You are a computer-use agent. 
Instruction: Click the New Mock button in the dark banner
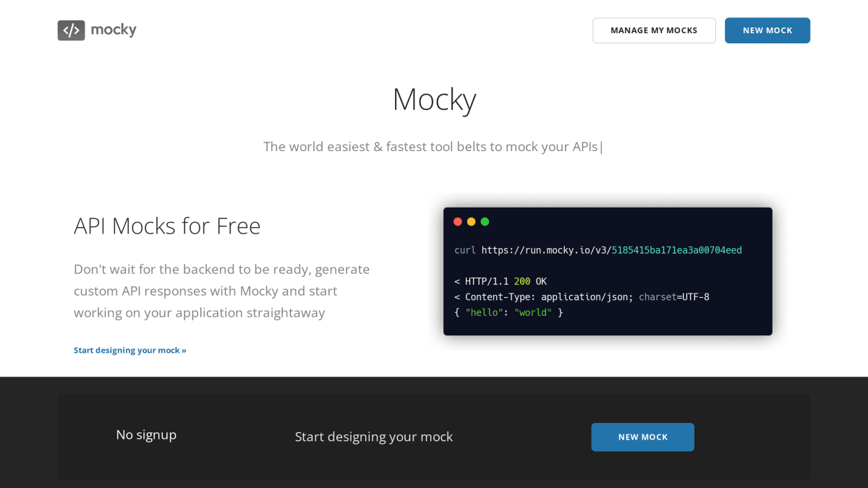[642, 437]
